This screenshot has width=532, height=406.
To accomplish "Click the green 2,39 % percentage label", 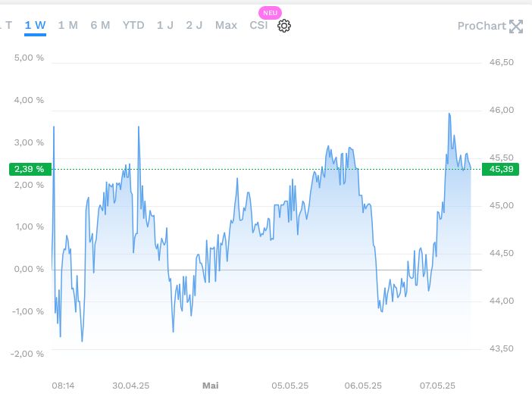I will (x=30, y=169).
